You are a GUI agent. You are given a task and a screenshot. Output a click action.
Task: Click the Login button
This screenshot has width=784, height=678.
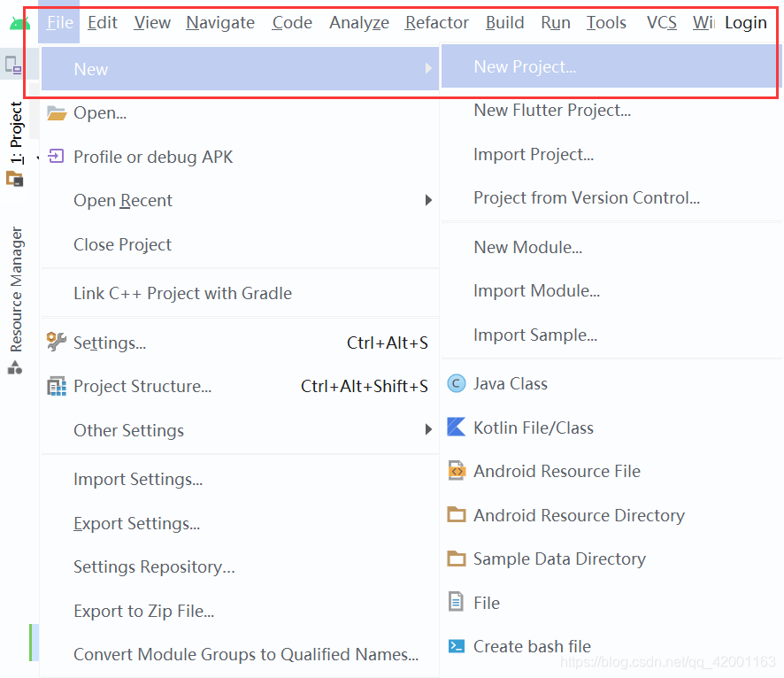[x=745, y=22]
